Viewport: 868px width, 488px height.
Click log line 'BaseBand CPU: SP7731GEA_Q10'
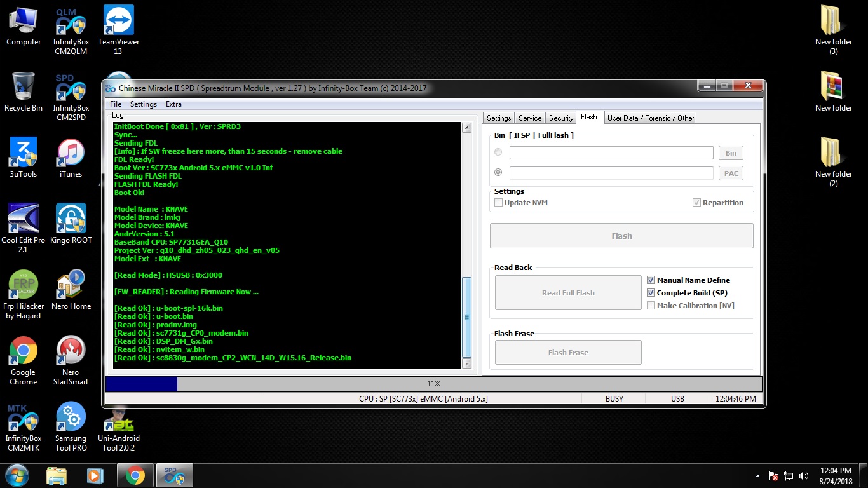point(171,242)
